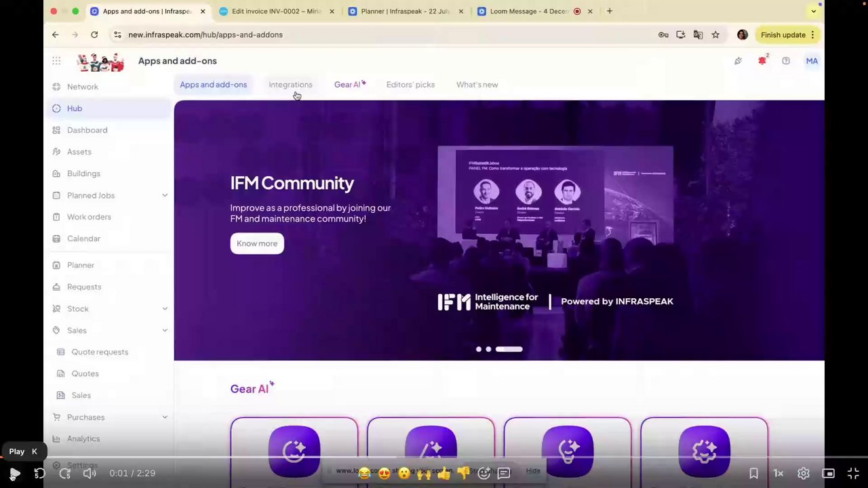The height and width of the screenshot is (488, 868).
Task: Open Work orders page
Action: [89, 217]
